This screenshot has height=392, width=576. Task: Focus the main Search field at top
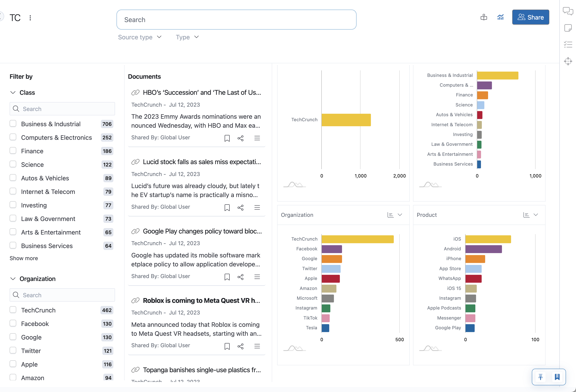point(237,20)
